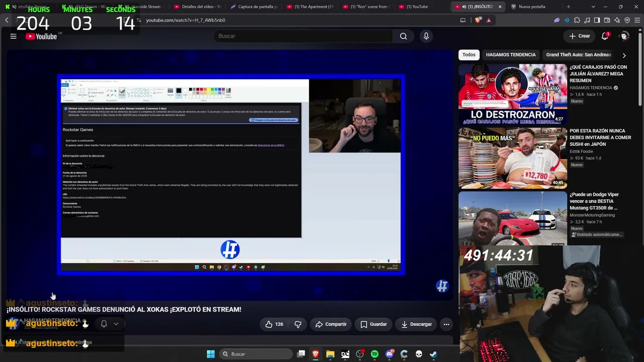
Task: Download the video with Descargar
Action: tap(417, 324)
